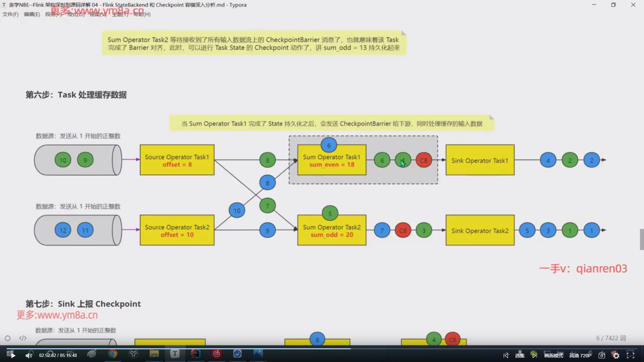Open IntelliJ IDEA from the taskbar
This screenshot has width=644, height=362.
coord(196,354)
